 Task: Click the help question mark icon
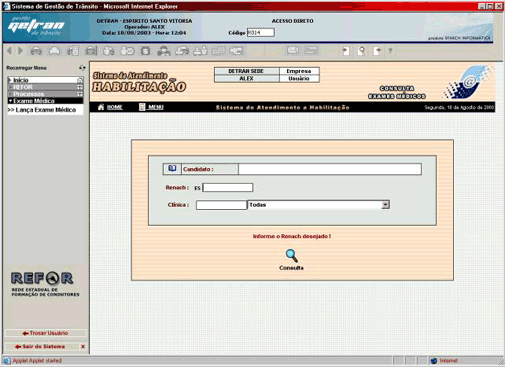tap(390, 51)
